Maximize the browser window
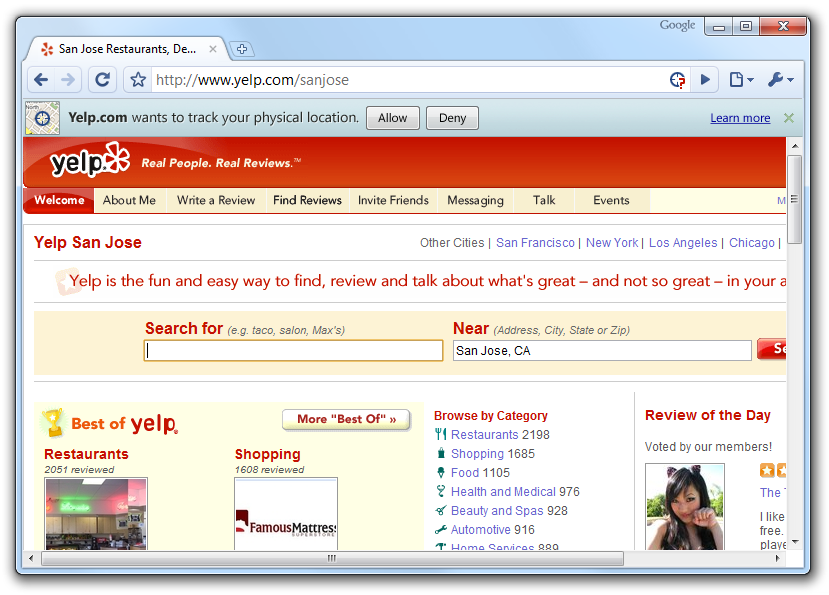 click(x=746, y=26)
